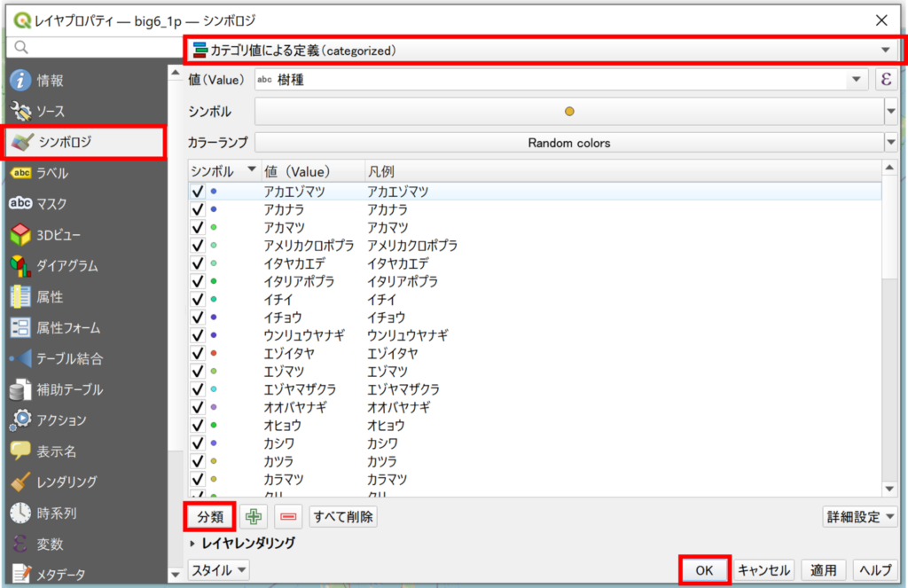The height and width of the screenshot is (588, 908).
Task: Uncheck the アカマツ category checkbox
Action: (x=198, y=227)
